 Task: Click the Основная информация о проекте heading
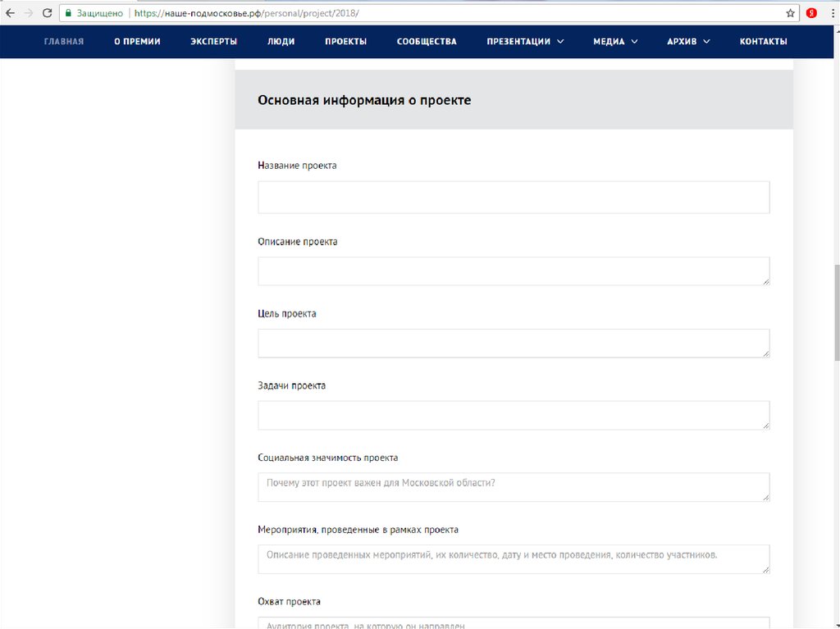(x=364, y=100)
